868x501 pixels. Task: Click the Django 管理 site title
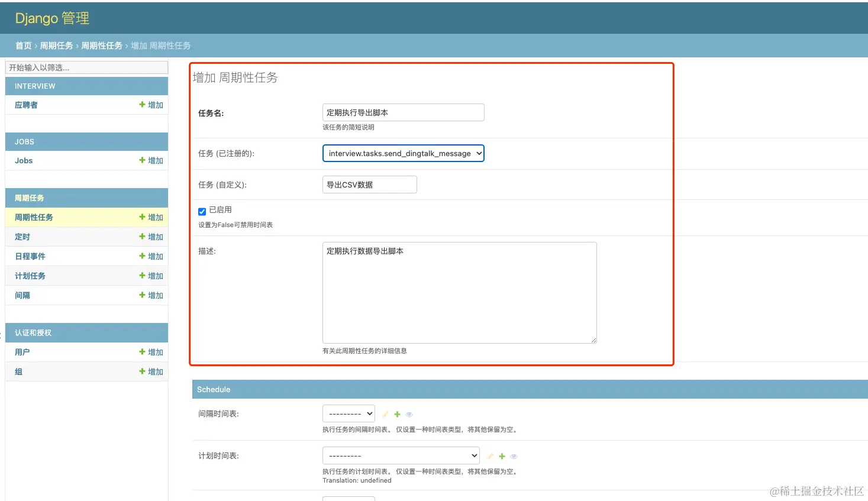click(52, 18)
